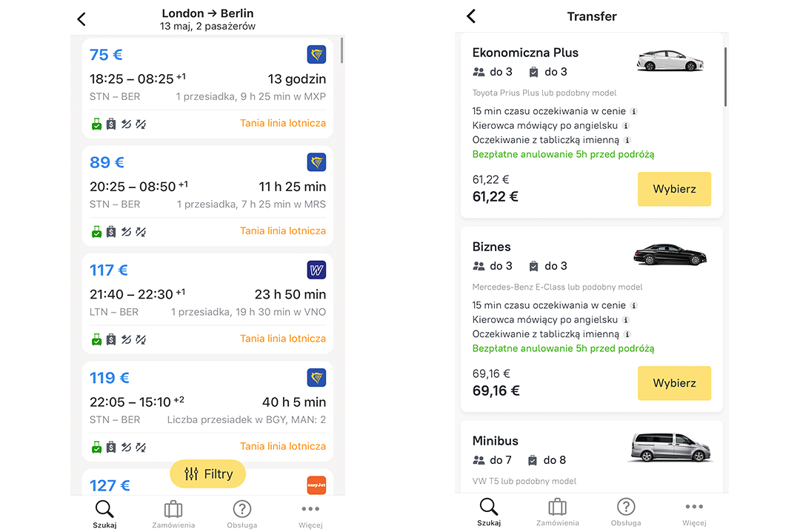
Task: Choose the Ekonomiczna Plus transfer with Wybierz
Action: click(674, 189)
